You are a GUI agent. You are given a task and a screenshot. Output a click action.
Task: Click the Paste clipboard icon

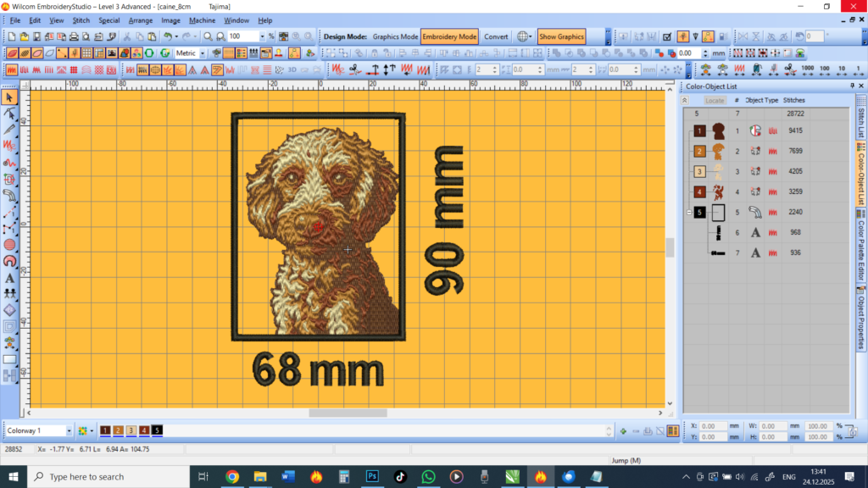pyautogui.click(x=152, y=36)
